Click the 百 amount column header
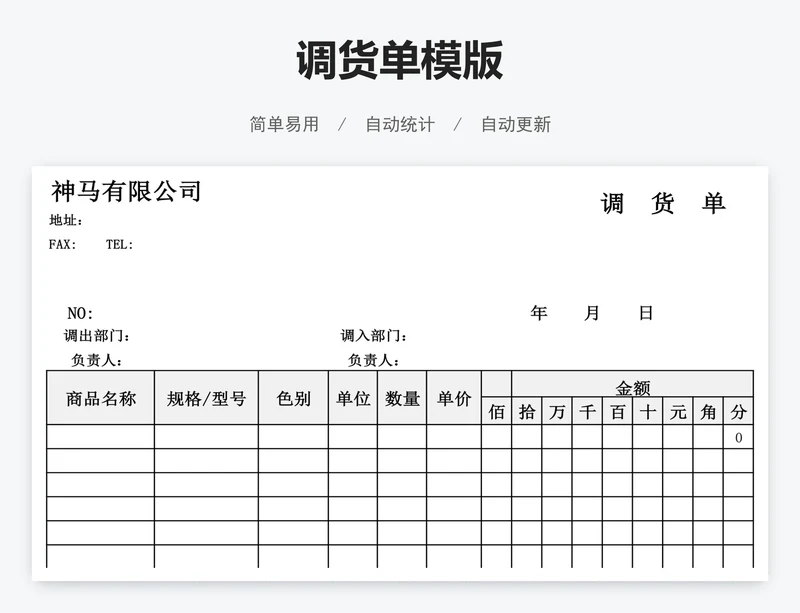The image size is (800, 613). click(617, 411)
